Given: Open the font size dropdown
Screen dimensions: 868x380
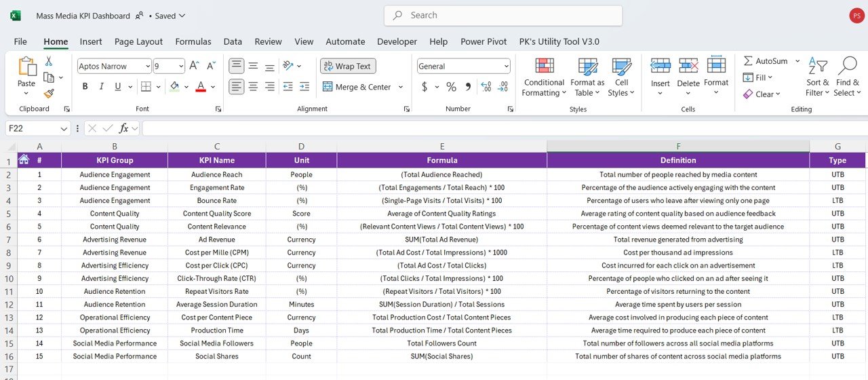Looking at the screenshot, I should (181, 66).
